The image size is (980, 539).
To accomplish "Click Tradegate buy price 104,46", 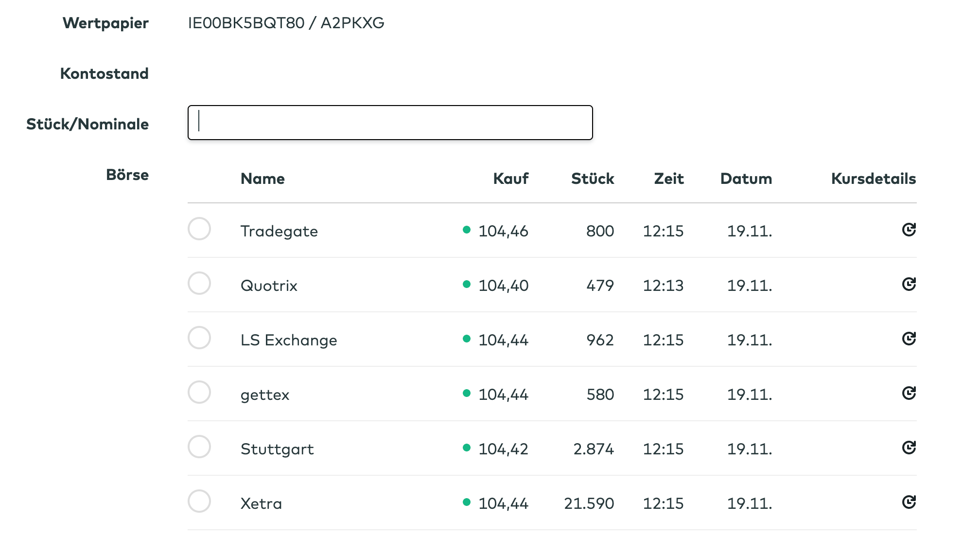I will click(503, 231).
